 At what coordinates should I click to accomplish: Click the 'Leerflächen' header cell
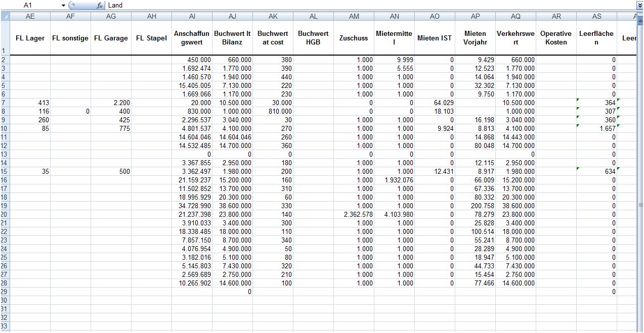click(596, 38)
